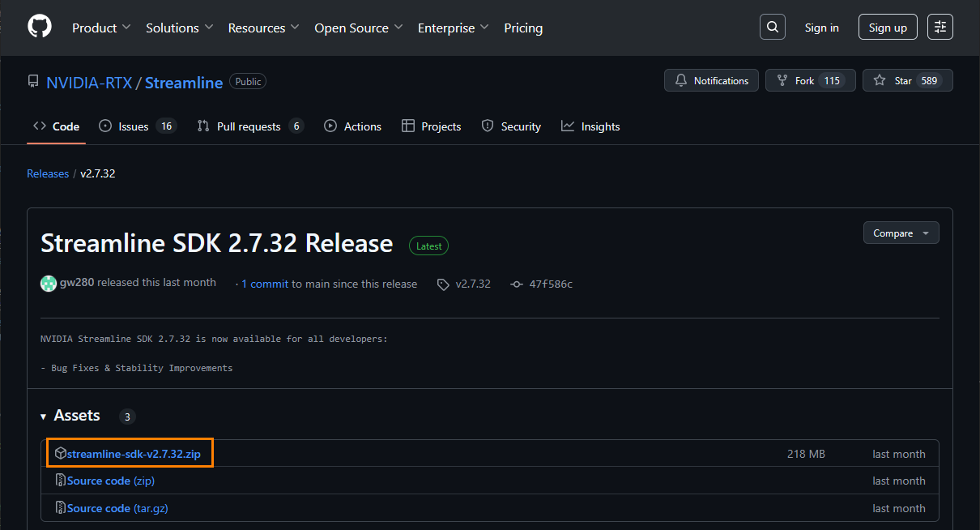Viewport: 980px width, 530px height.
Task: Click the "Streamline SDK 2.7.32 Release" title
Action: (x=217, y=243)
